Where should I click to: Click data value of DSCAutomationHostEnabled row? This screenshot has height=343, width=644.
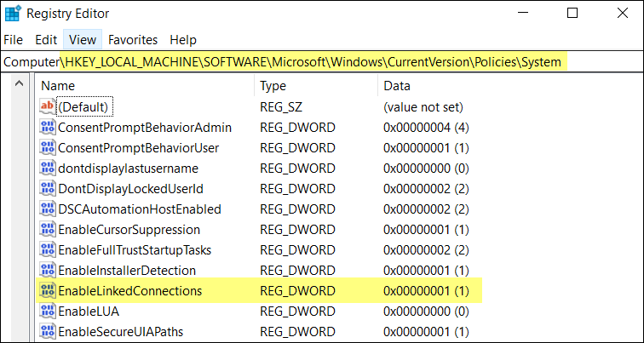pos(426,209)
